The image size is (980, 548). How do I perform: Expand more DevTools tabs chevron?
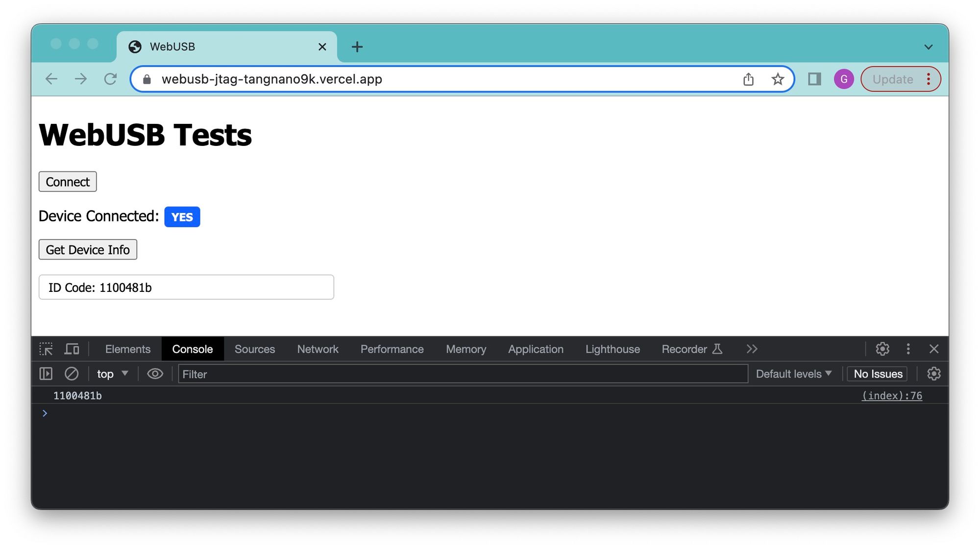752,349
